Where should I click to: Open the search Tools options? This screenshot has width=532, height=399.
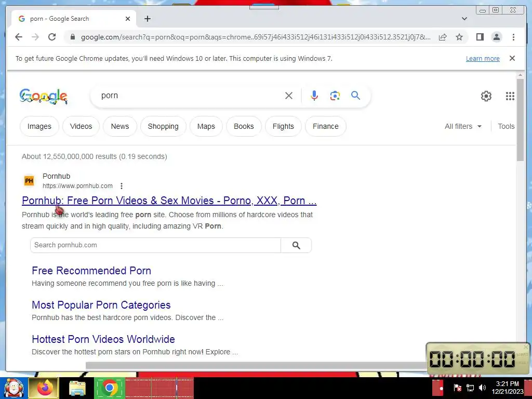pyautogui.click(x=506, y=126)
